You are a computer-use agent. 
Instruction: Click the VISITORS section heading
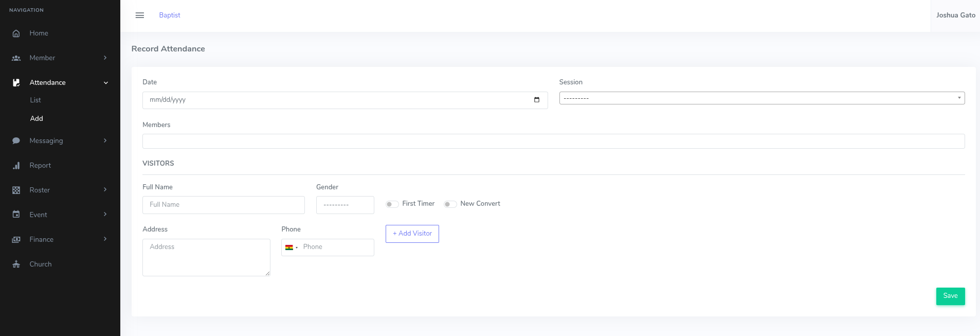(158, 163)
